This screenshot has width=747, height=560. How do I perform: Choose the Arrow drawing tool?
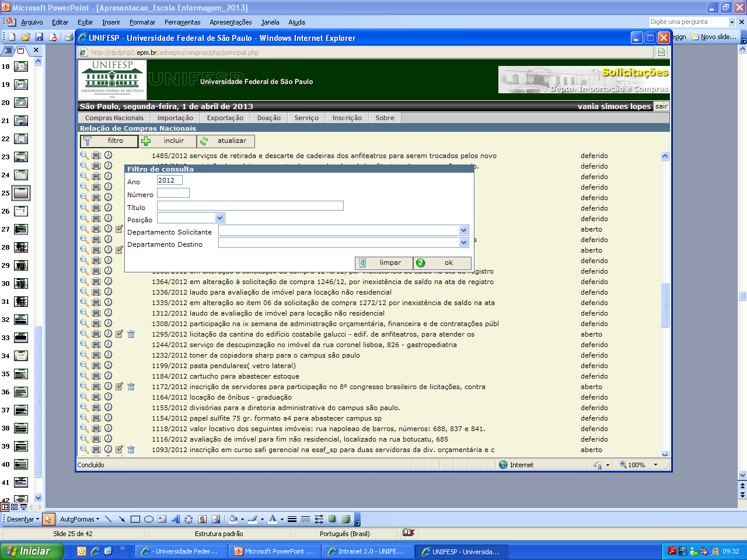coord(122,519)
